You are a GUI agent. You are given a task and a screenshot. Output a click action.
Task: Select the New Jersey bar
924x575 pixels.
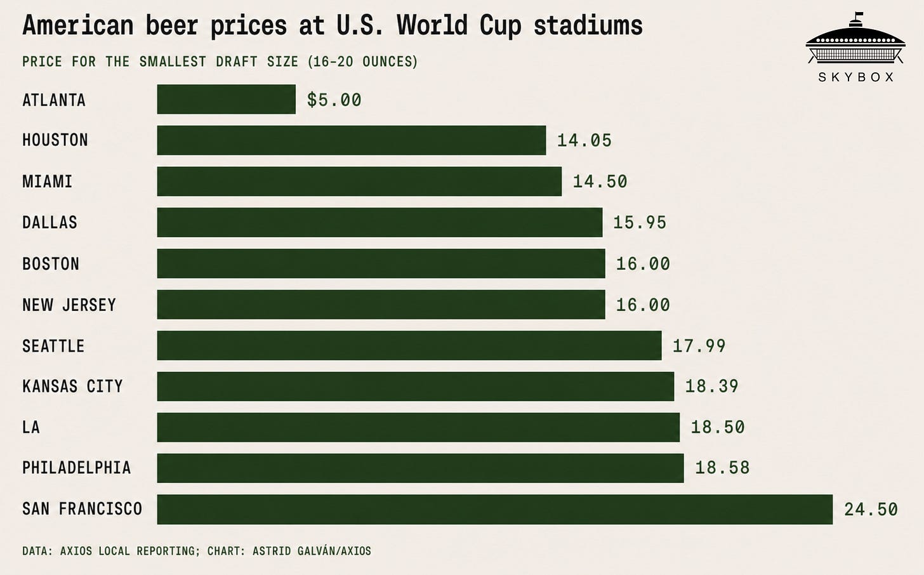381,305
